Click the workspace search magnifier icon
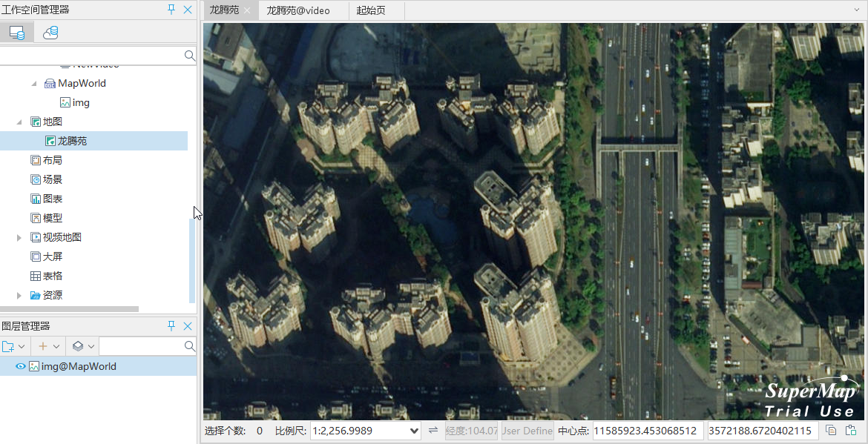The image size is (868, 444). tap(189, 56)
